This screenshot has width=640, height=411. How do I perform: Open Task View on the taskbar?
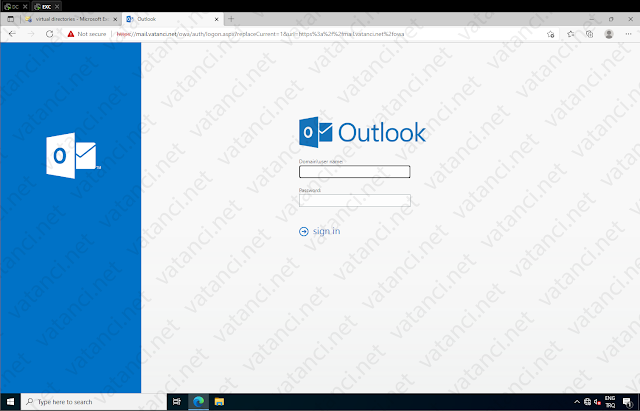point(177,402)
